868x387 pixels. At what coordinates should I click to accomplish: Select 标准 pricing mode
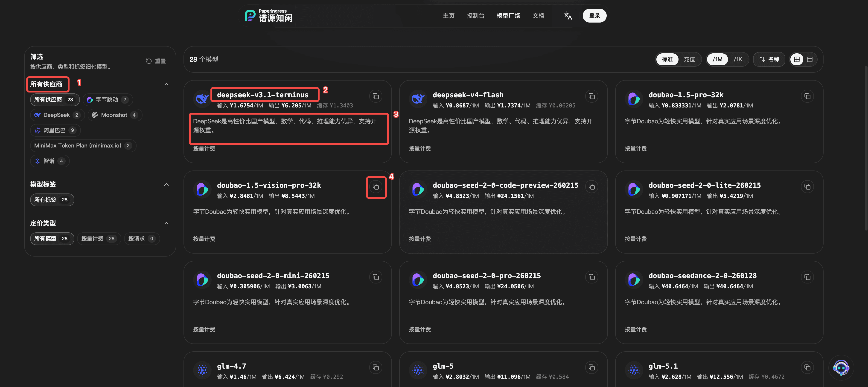(x=667, y=59)
